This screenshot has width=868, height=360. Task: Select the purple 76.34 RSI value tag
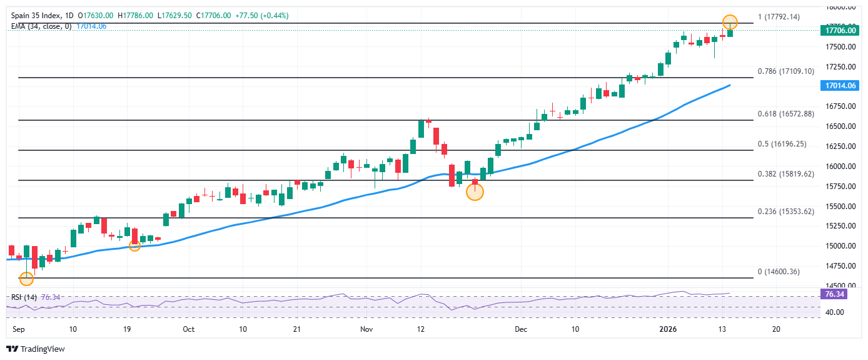point(835,293)
